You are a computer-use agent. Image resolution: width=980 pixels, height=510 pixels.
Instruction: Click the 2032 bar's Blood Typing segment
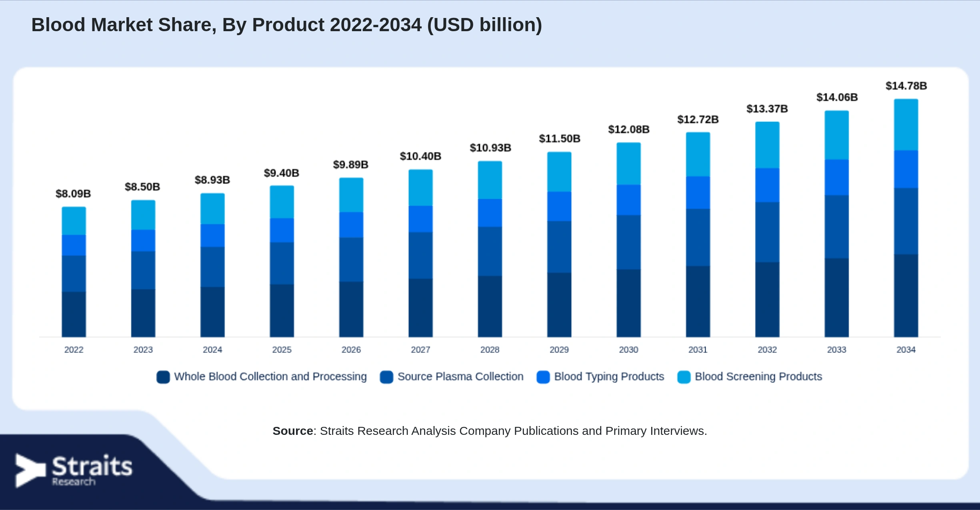pos(768,185)
